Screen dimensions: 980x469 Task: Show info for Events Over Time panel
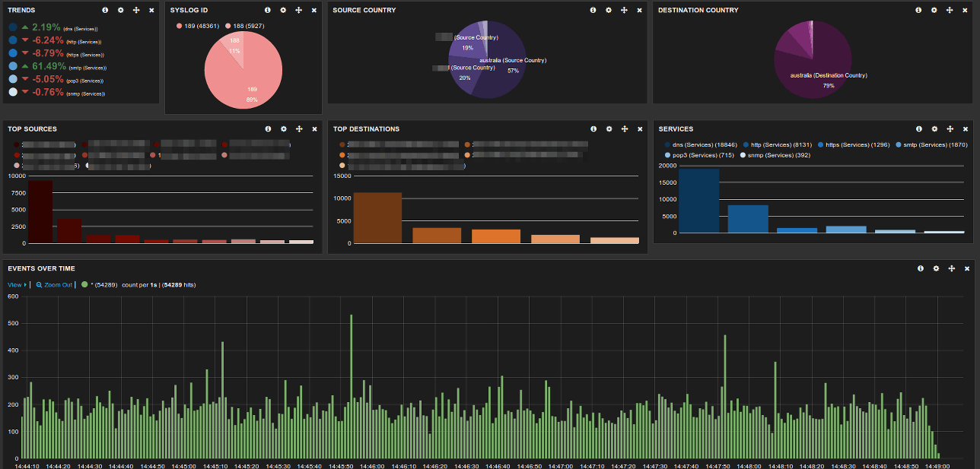(920, 268)
